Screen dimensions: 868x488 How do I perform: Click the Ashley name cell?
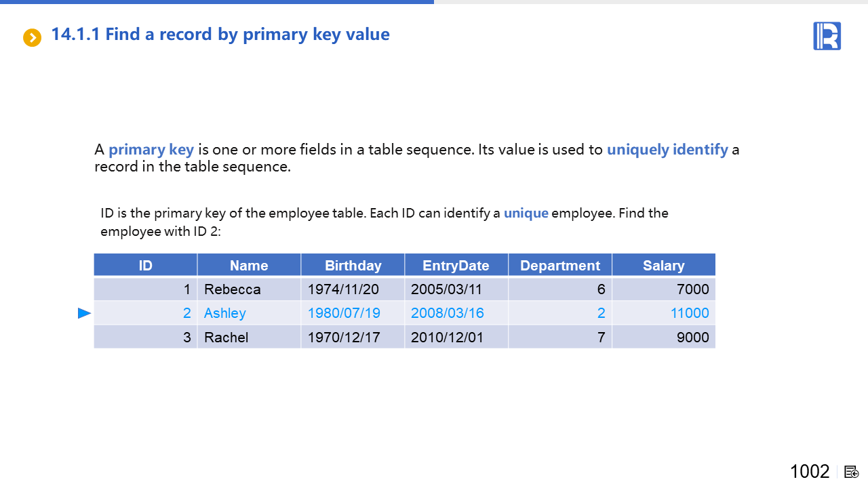[225, 313]
